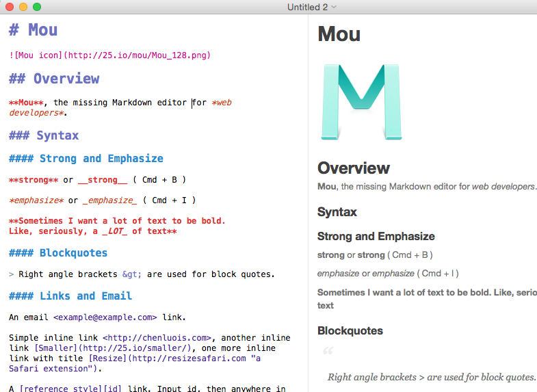
Task: Click 'web developers' italic text in preview
Action: tap(503, 187)
